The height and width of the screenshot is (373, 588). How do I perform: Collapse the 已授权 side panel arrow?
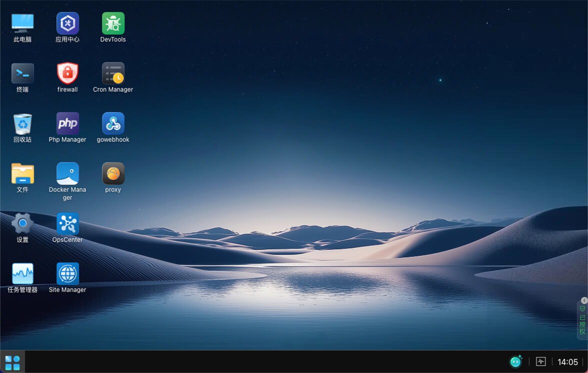click(x=584, y=300)
